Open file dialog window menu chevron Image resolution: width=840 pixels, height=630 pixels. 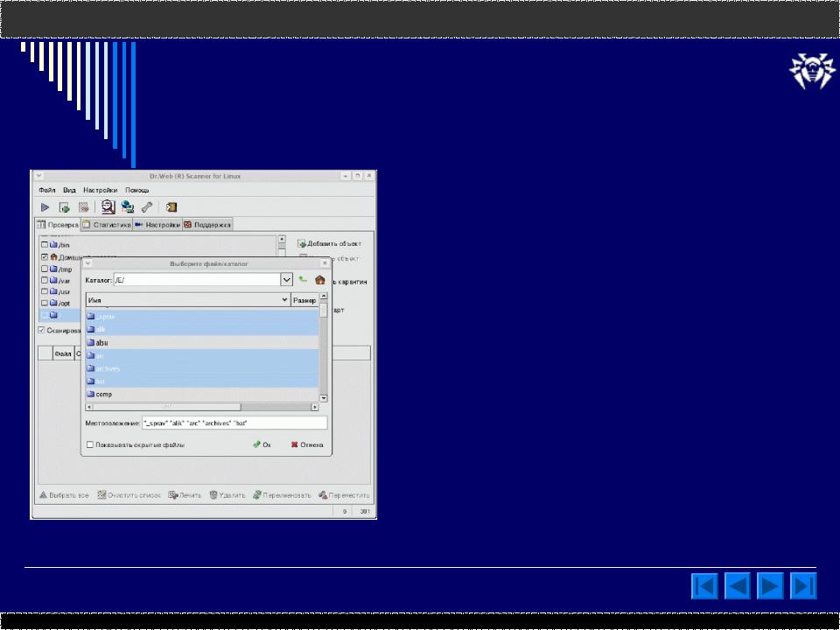tap(87, 263)
